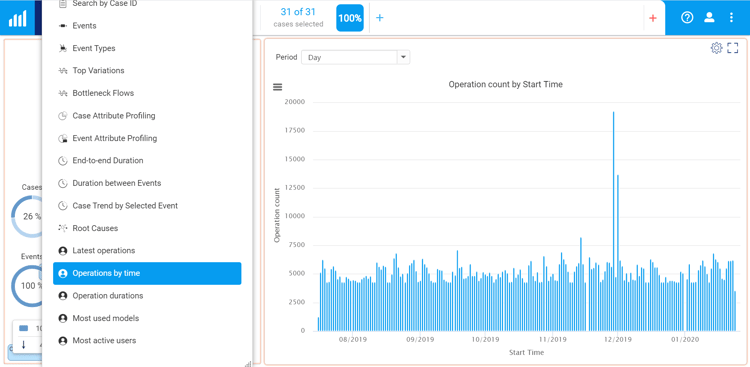Open the Period dropdown arrow
Image resolution: width=750 pixels, height=367 pixels.
point(403,57)
